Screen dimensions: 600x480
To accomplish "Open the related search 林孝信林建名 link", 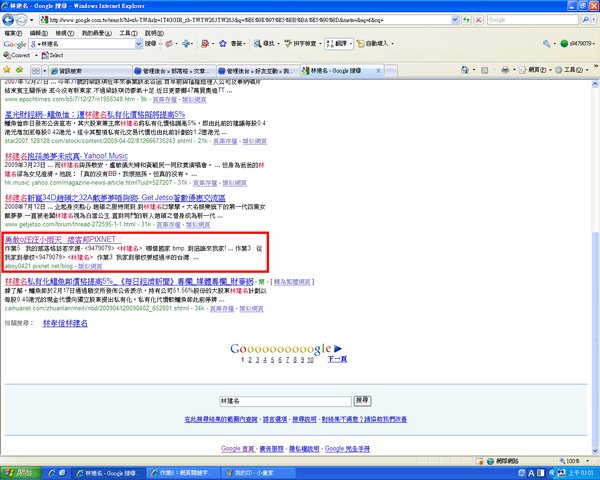I will tap(65, 323).
